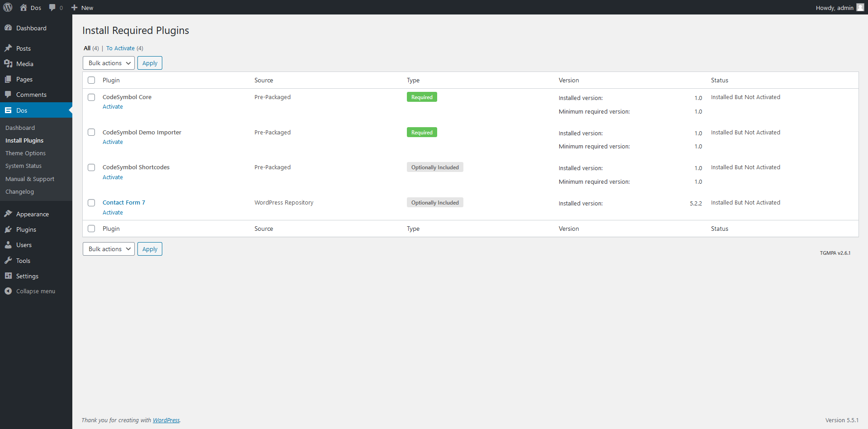This screenshot has width=868, height=429.
Task: Open the WordPress logo menu
Action: pyautogui.click(x=8, y=7)
